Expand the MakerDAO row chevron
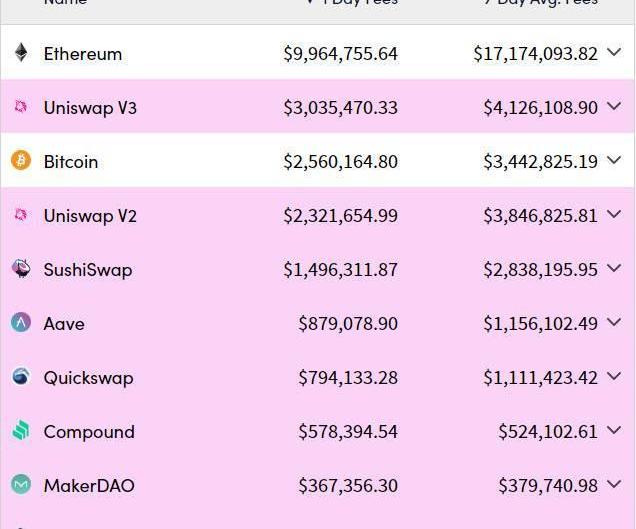Image resolution: width=636 pixels, height=529 pixels. [614, 484]
